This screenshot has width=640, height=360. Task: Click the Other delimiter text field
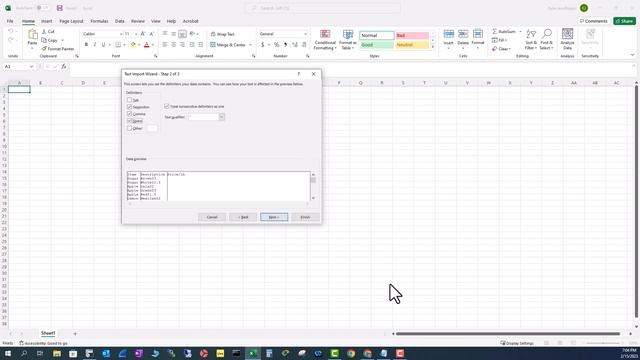click(x=152, y=128)
